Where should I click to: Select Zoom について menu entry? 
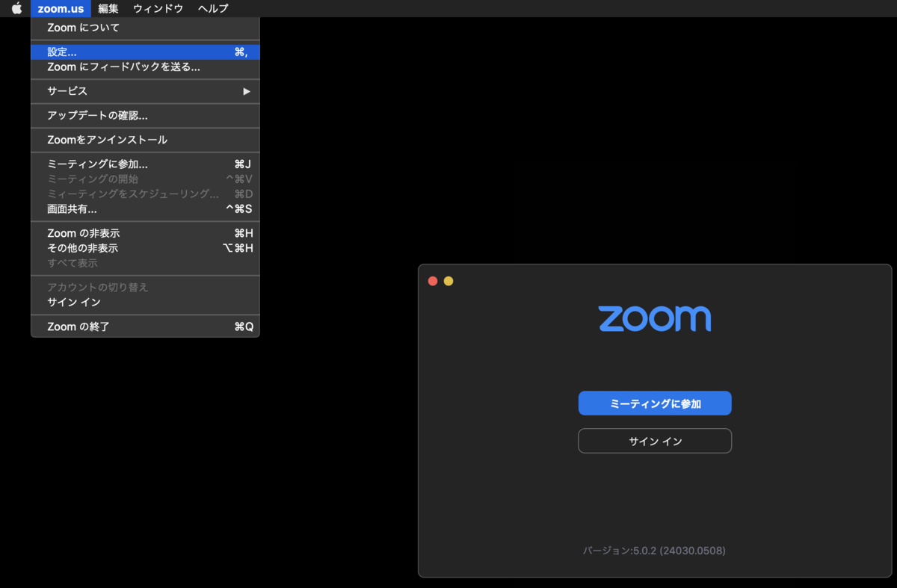pos(145,28)
